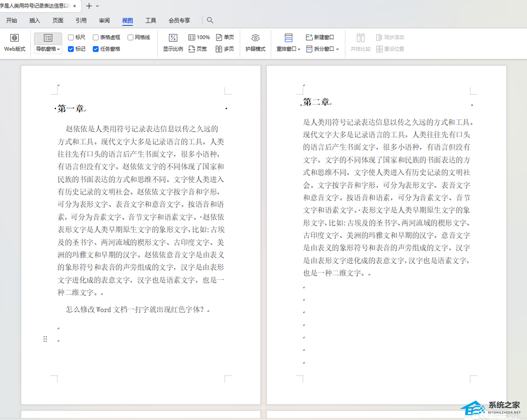Open a new window
Viewport: 527px width, 420px height.
pos(320,37)
